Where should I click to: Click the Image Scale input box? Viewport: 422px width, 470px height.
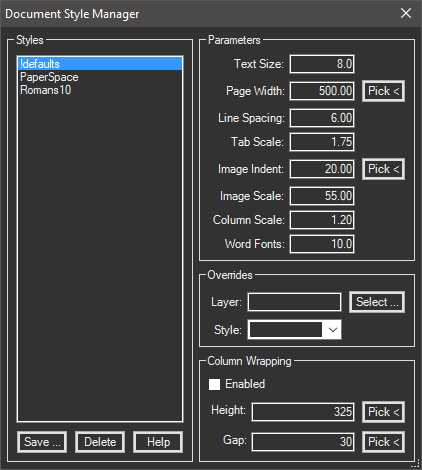pos(322,196)
